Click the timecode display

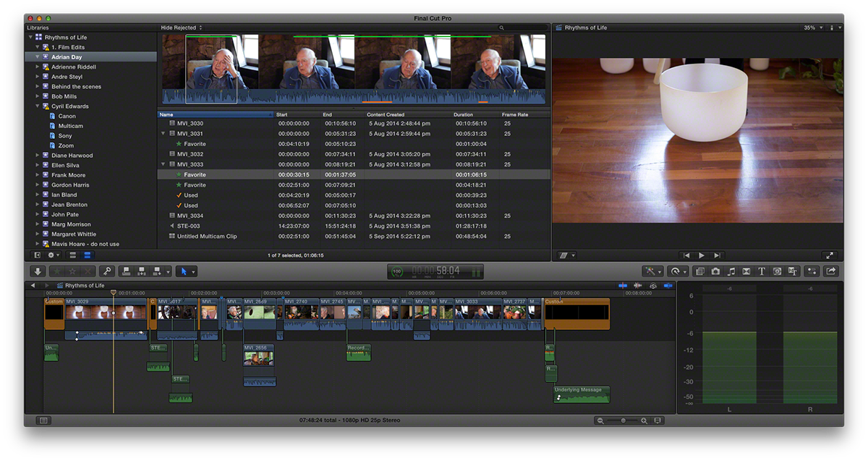click(435, 271)
